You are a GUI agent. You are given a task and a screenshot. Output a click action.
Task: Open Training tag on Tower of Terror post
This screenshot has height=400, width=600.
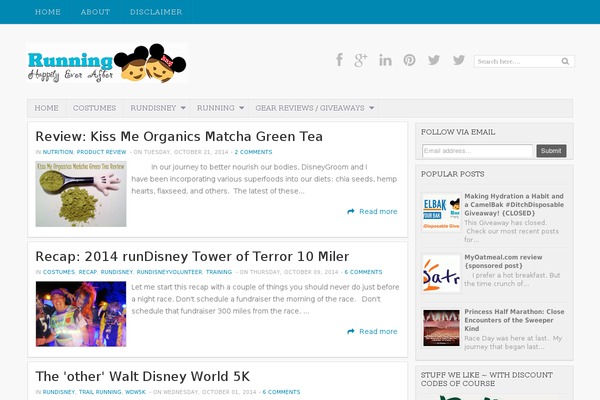(219, 272)
